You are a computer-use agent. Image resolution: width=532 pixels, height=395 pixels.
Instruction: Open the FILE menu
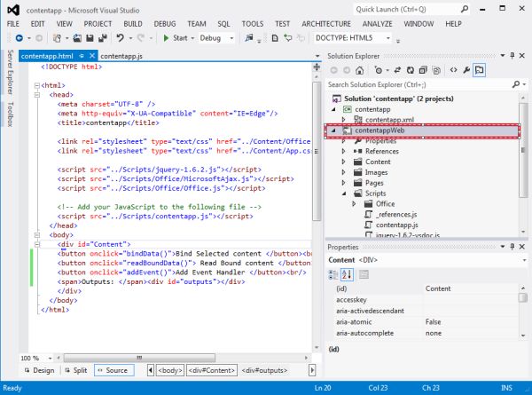[x=13, y=24]
